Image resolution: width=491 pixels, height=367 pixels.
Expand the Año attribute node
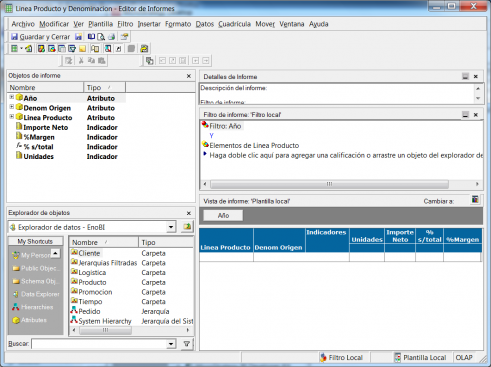pos(12,97)
